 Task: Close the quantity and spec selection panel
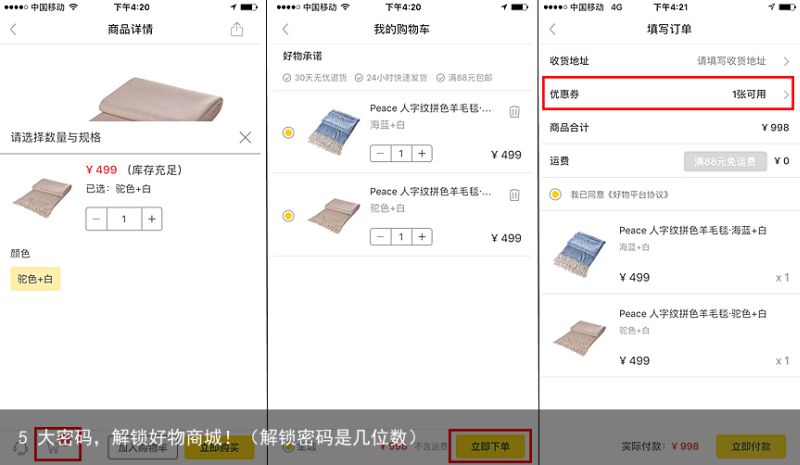245,137
